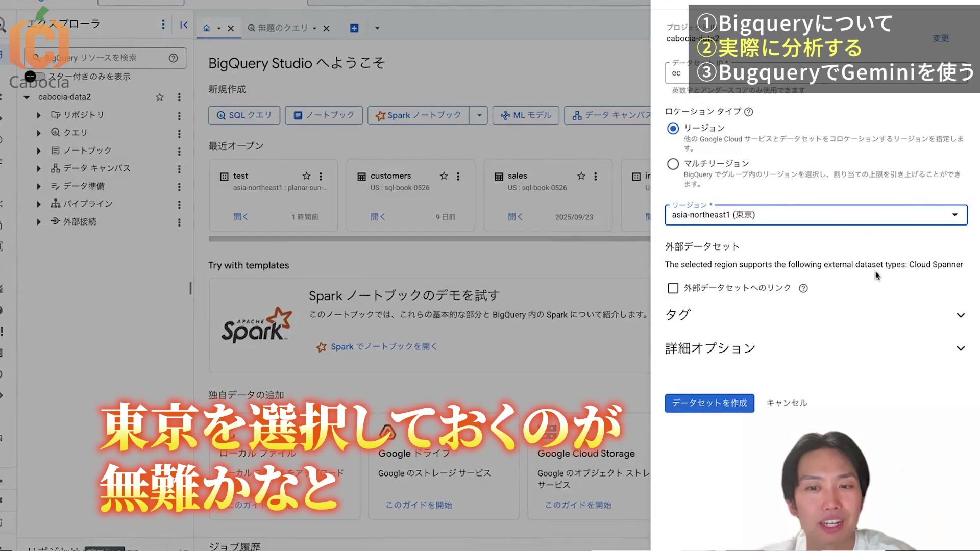Click the recent items horizontal scrollbar
Image resolution: width=980 pixels, height=551 pixels.
pyautogui.click(x=429, y=238)
